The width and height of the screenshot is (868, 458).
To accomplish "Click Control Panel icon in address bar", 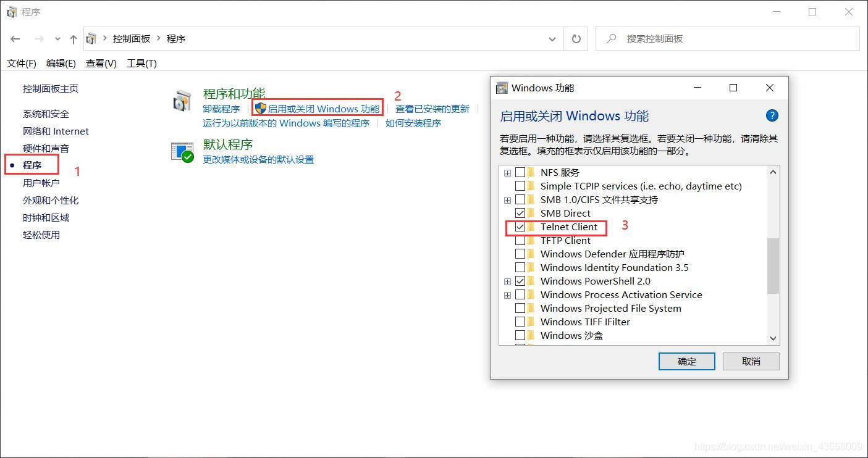I will pyautogui.click(x=91, y=39).
